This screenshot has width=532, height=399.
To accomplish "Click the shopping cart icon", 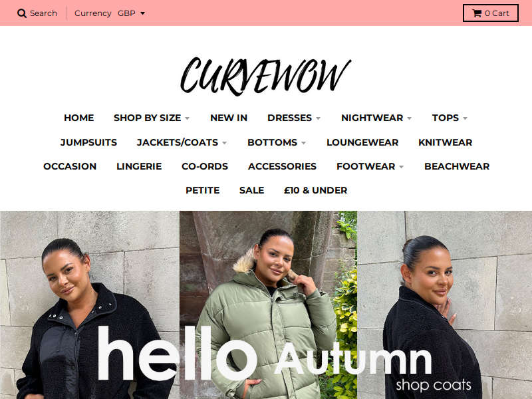I will pyautogui.click(x=477, y=13).
